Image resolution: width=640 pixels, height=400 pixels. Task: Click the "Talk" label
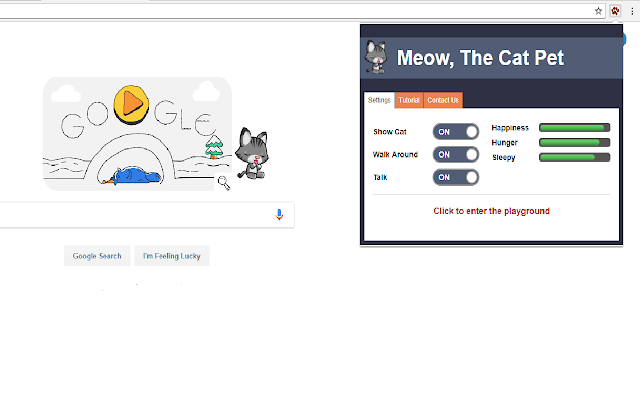click(x=380, y=177)
